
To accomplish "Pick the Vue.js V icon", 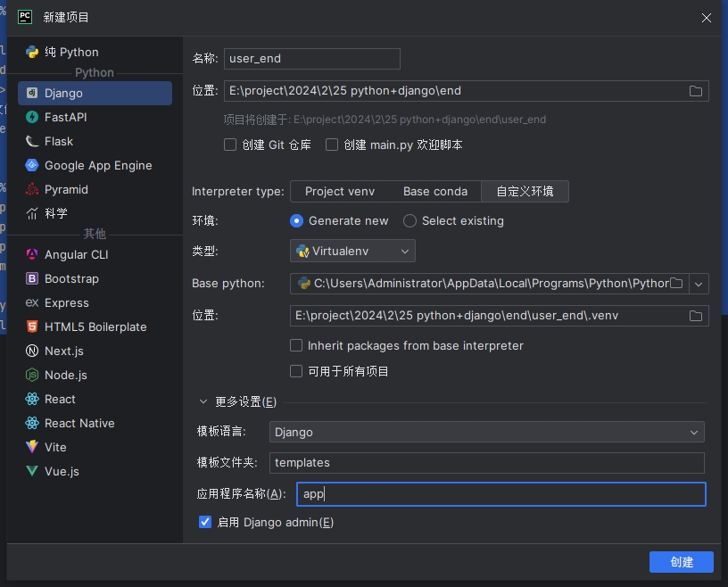I will (32, 471).
